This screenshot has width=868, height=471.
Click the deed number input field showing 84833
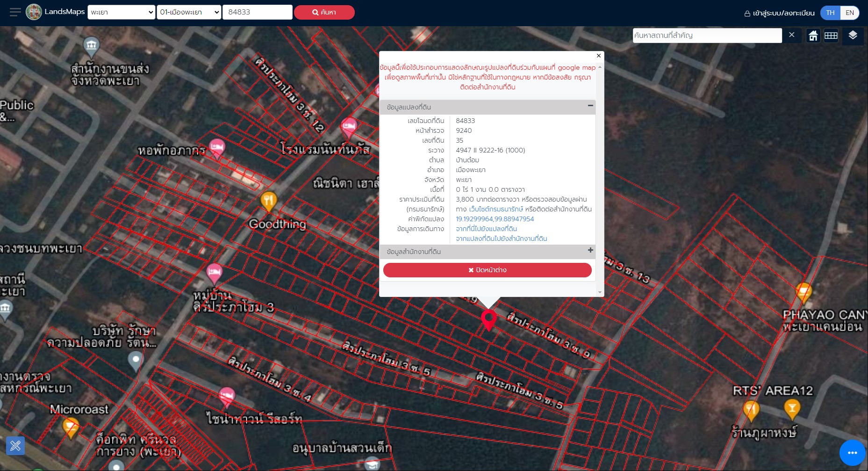coord(258,12)
